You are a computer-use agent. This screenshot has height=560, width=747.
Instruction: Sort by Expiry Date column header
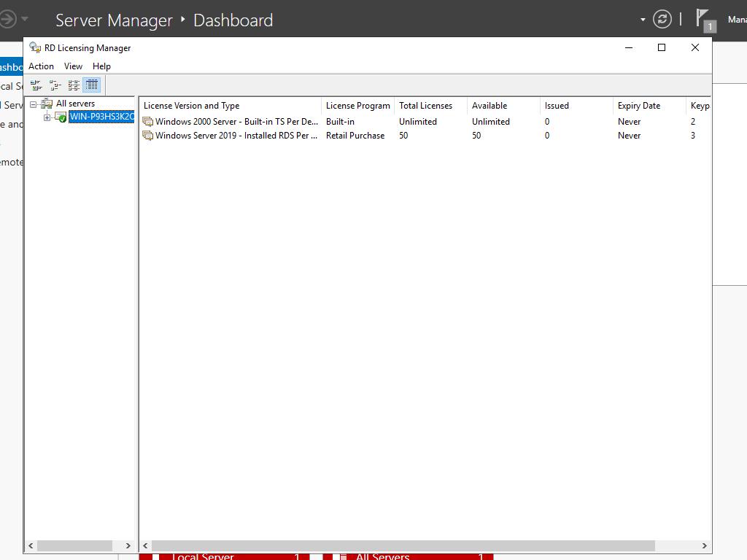coord(649,106)
